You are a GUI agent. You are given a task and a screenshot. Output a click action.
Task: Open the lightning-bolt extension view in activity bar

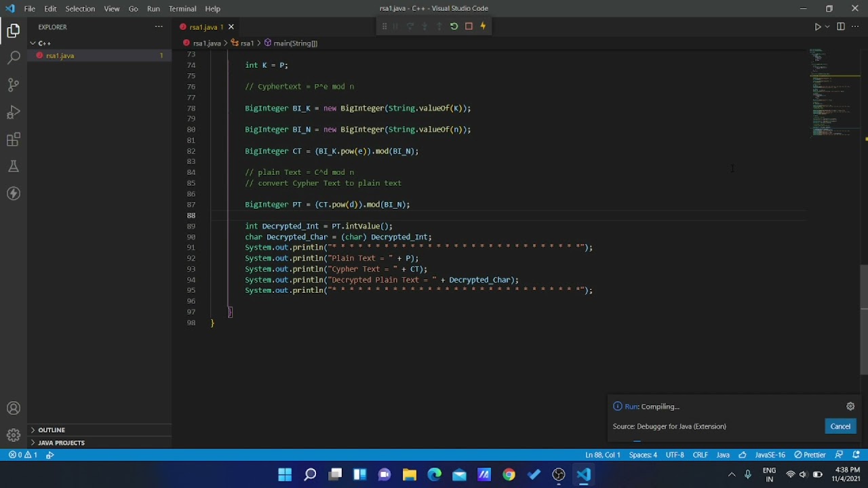(x=14, y=194)
